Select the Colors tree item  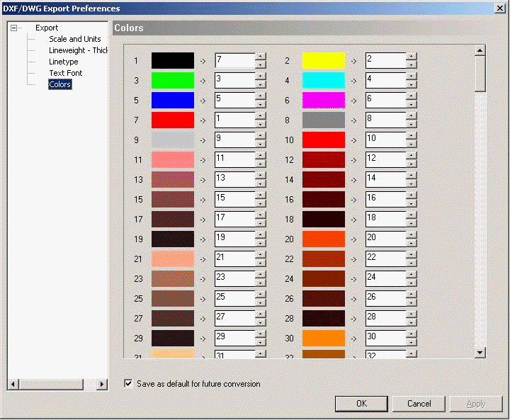click(x=60, y=84)
